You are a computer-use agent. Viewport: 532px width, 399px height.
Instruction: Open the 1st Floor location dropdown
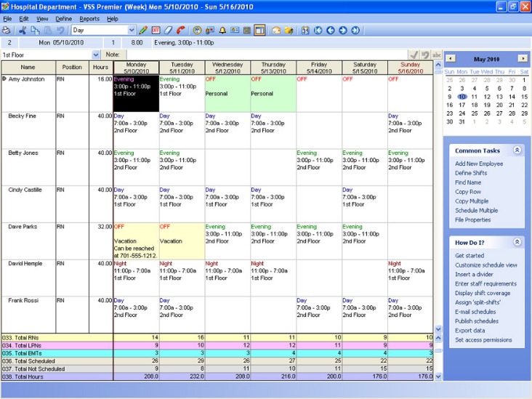(x=96, y=55)
